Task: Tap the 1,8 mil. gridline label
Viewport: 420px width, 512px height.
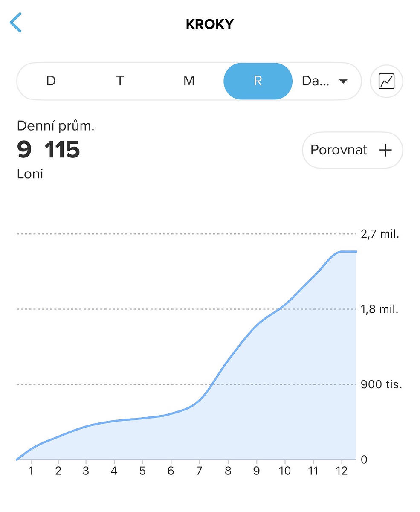Action: coord(379,309)
